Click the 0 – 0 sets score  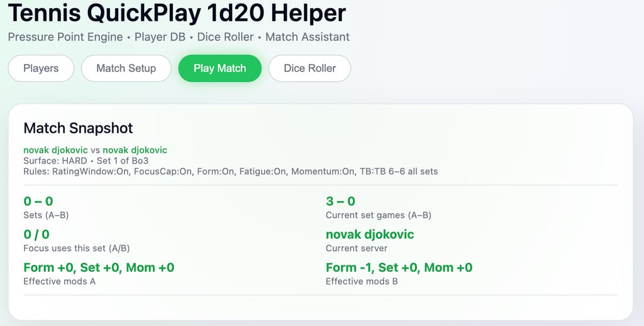[x=38, y=201]
